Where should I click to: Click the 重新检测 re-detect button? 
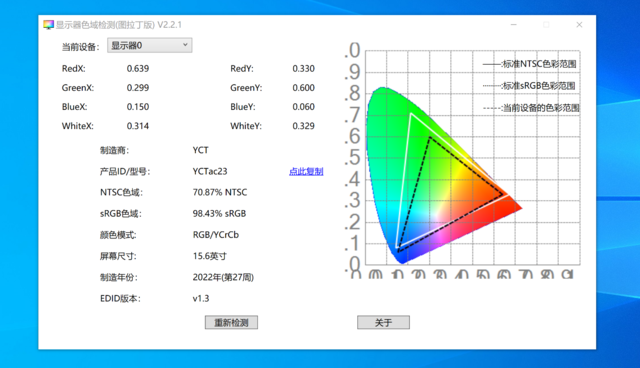coord(231,322)
